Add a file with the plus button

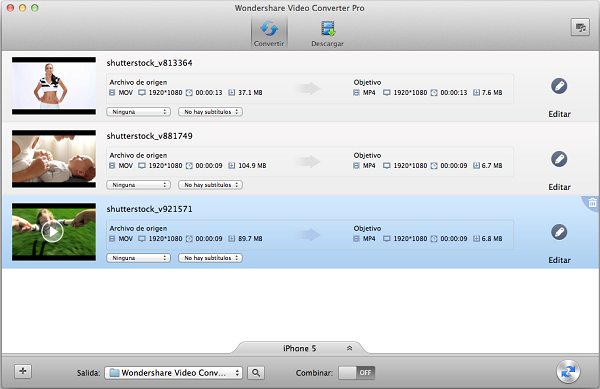pos(23,371)
